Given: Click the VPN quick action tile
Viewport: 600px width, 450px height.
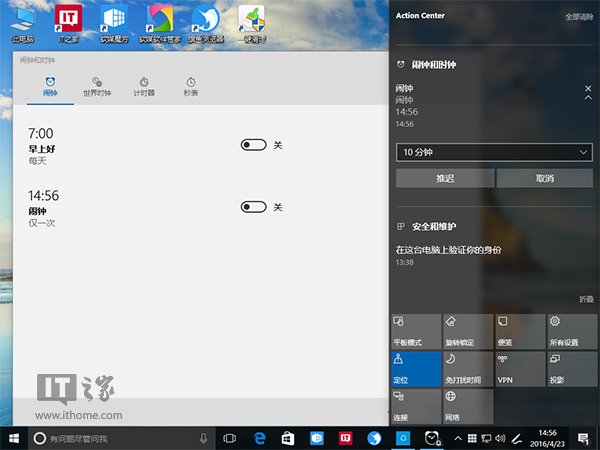Looking at the screenshot, I should (x=520, y=368).
